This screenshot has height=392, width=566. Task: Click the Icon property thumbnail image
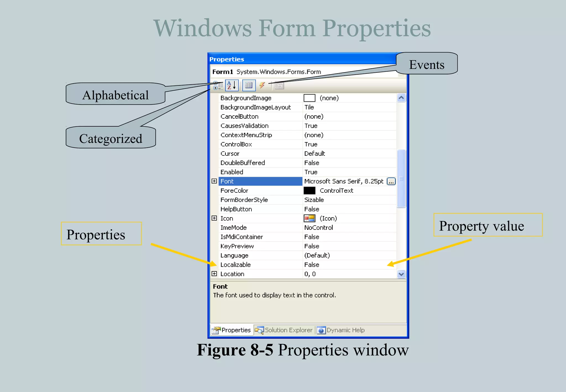coord(309,218)
